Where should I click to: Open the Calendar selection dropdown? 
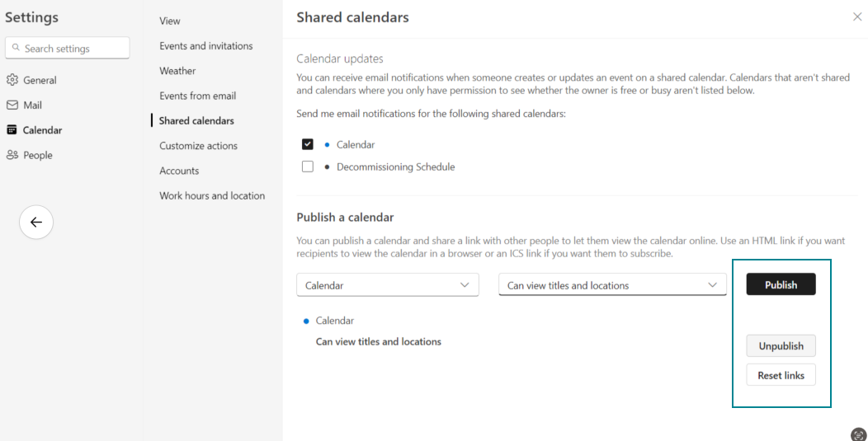(387, 285)
